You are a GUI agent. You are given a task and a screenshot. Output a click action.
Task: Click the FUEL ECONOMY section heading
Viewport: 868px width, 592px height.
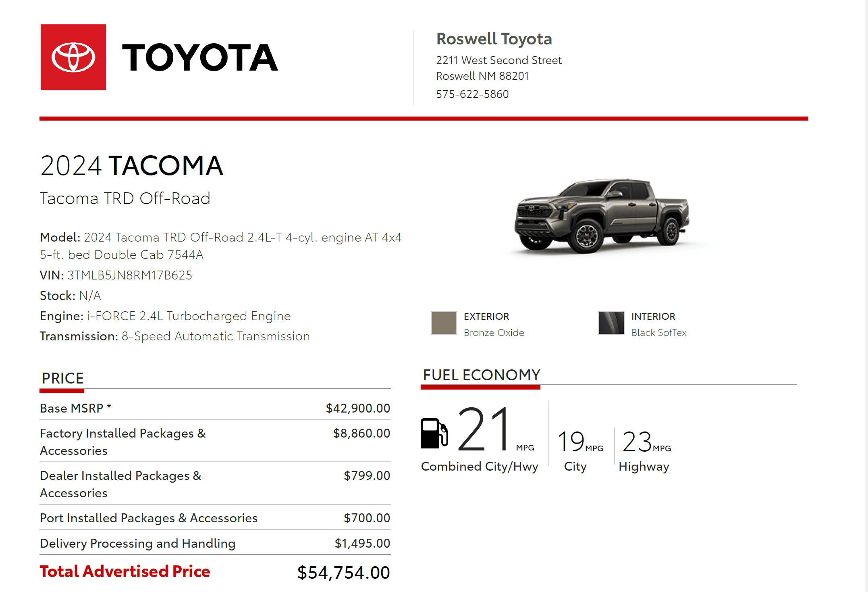481,375
